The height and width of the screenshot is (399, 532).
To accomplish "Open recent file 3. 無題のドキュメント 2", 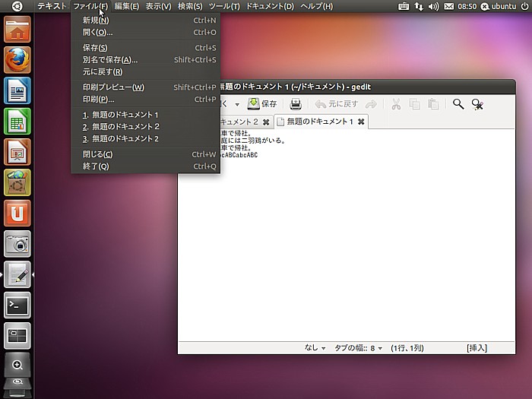I will [x=146, y=138].
